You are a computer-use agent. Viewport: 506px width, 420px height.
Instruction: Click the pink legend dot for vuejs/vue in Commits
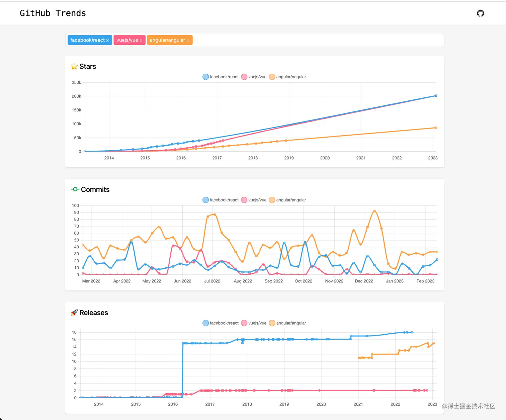(244, 200)
